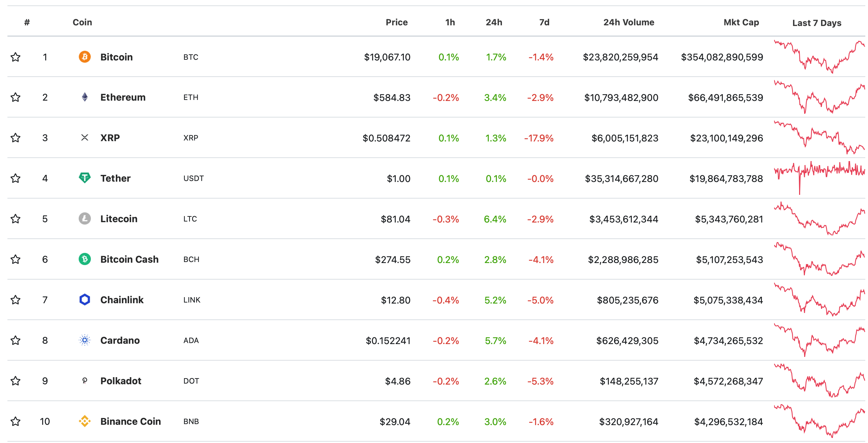
Task: Open Cardano's 7-day sparkline chart
Action: coord(820,340)
